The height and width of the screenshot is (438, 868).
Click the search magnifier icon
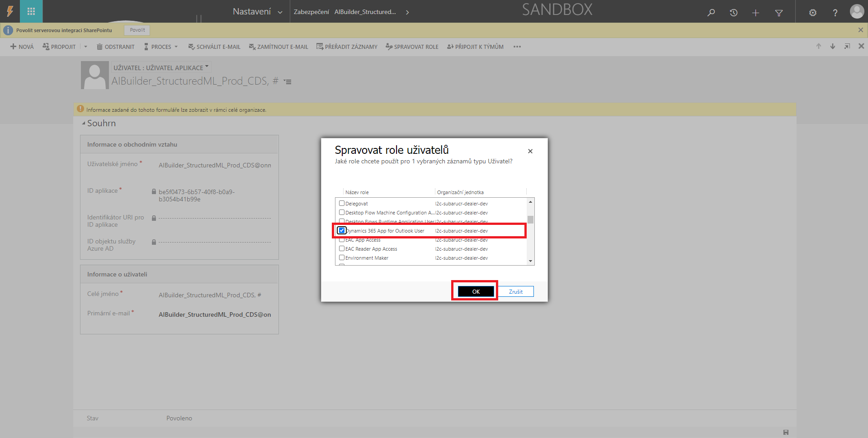711,13
